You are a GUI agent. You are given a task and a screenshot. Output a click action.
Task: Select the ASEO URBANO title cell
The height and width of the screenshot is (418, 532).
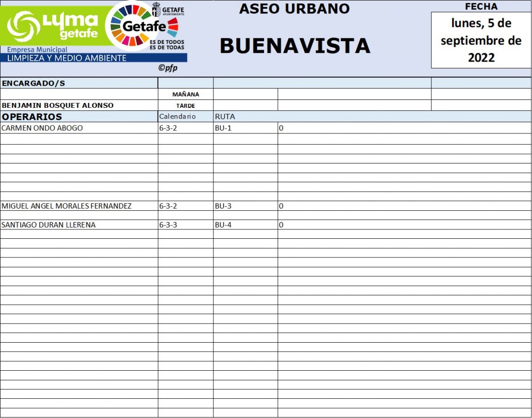pos(294,9)
